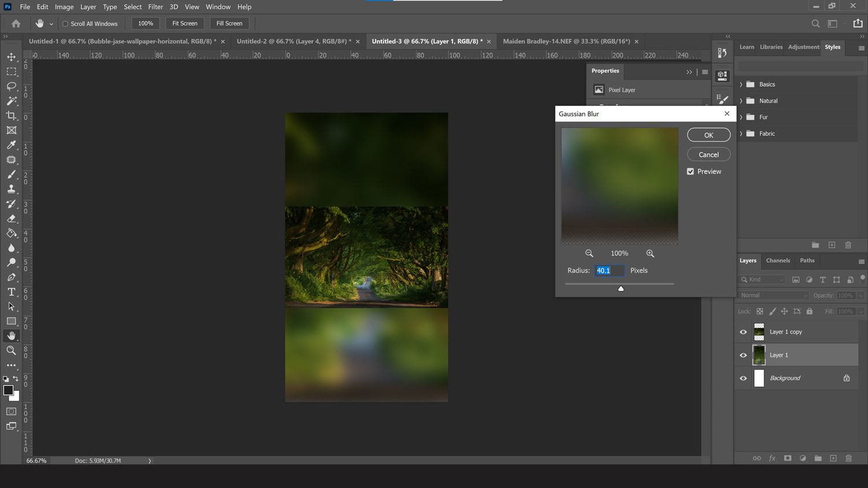Select the Crop tool
Image resolution: width=868 pixels, height=488 pixels.
coord(11,116)
